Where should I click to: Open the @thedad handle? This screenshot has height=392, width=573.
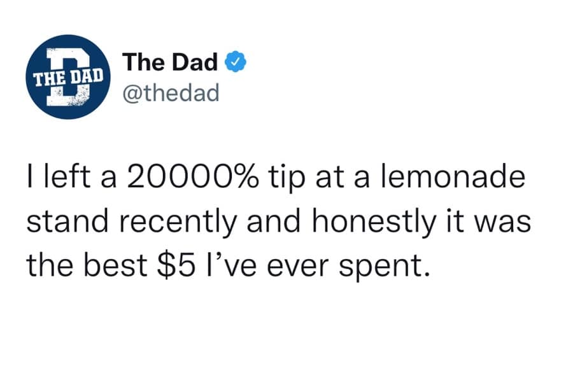coord(170,93)
